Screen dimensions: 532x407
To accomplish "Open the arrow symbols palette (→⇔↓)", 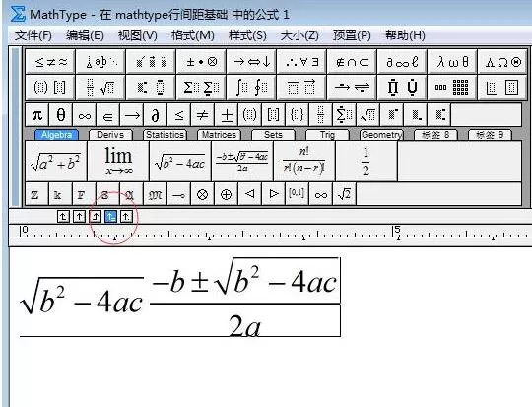I will 251,62.
